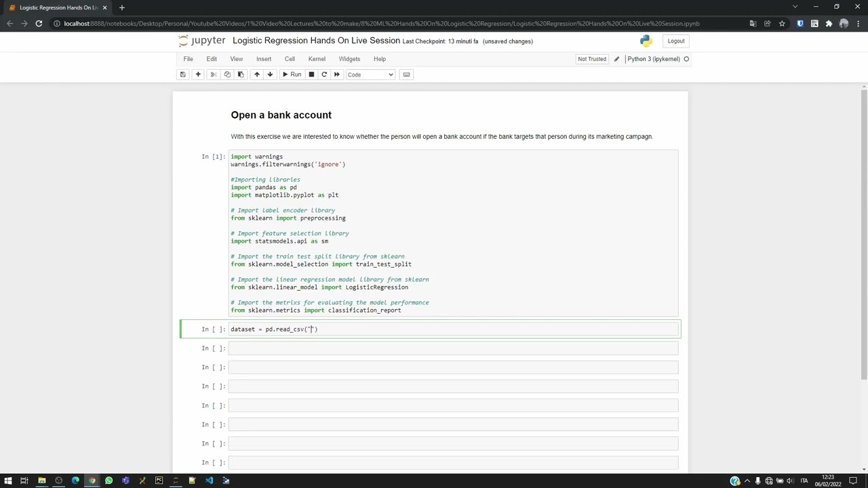Viewport: 868px width, 488px height.
Task: Go back in browser history
Action: 9,24
